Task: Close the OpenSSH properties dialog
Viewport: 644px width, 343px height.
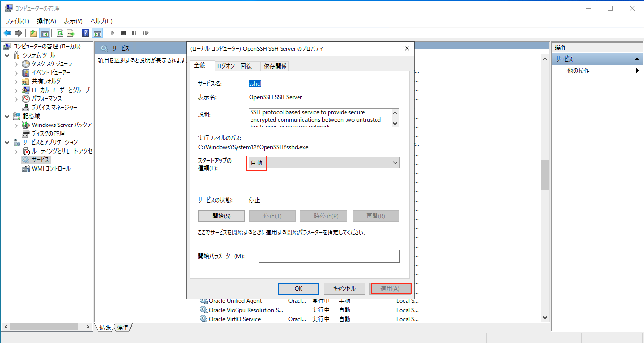Action: pyautogui.click(x=407, y=48)
